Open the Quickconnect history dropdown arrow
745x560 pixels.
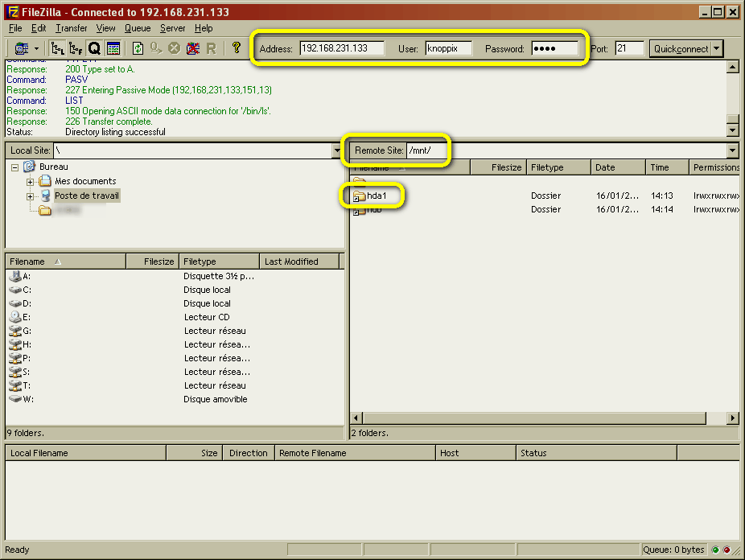click(717, 48)
